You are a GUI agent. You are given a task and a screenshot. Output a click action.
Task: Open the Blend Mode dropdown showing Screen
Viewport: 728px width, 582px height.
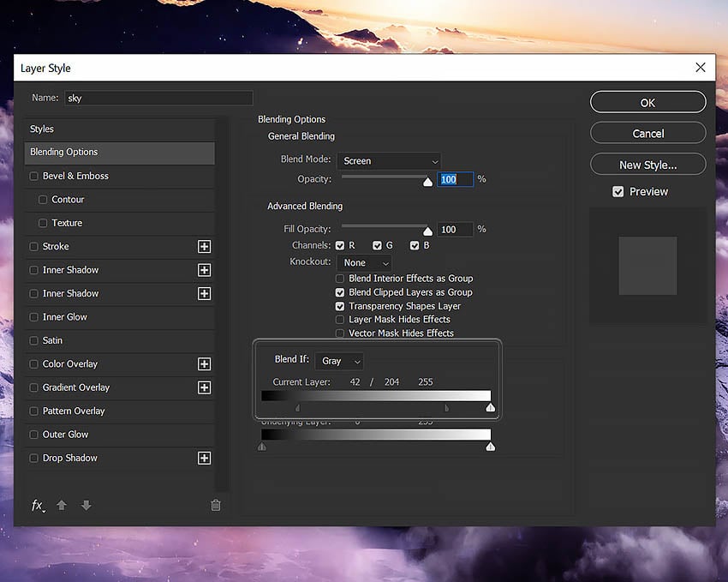coord(389,160)
